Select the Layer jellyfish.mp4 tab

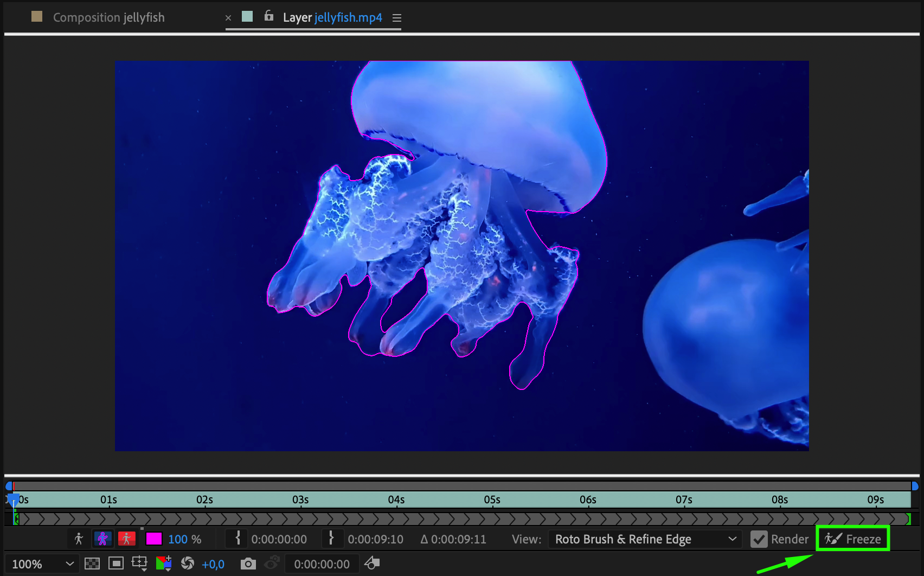[x=332, y=17]
